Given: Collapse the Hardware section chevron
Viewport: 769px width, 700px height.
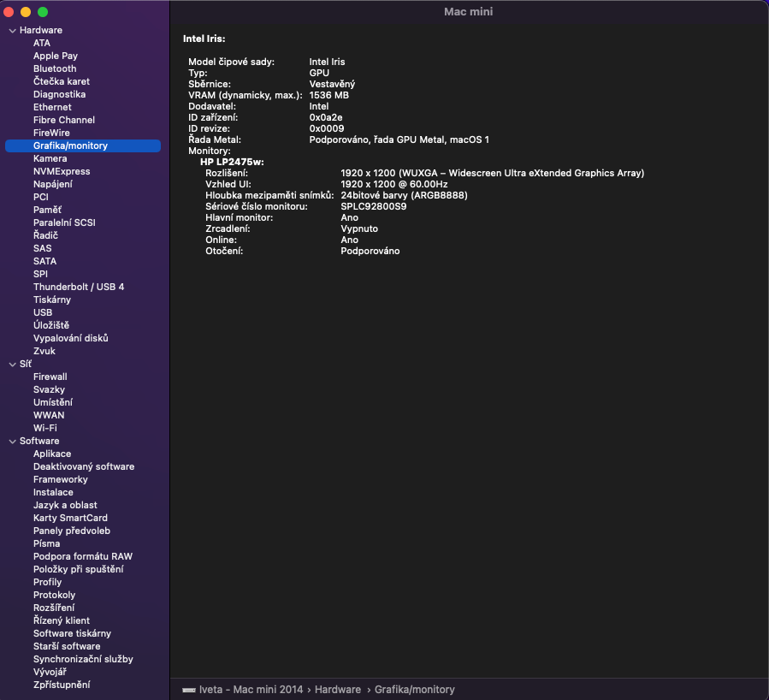Looking at the screenshot, I should pos(12,31).
